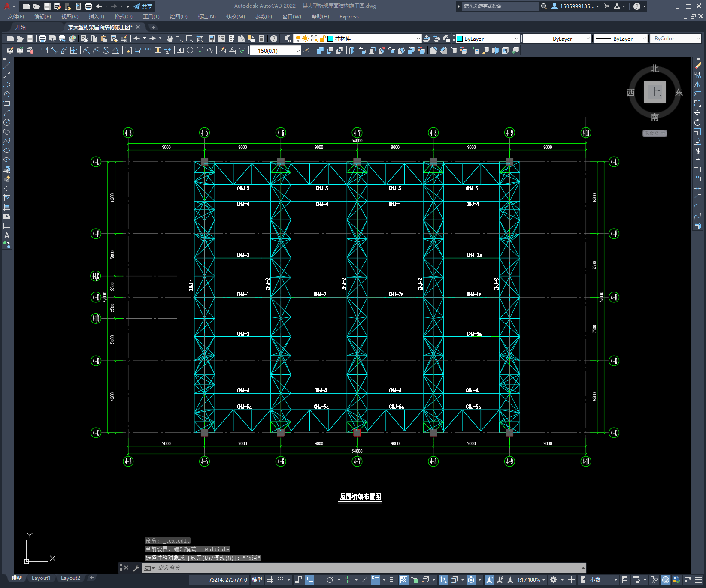Select the Pan hand tool
706x588 pixels.
[170, 39]
